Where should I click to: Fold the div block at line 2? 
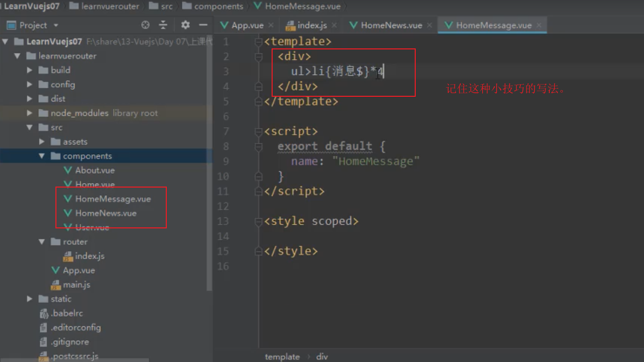[x=259, y=57]
